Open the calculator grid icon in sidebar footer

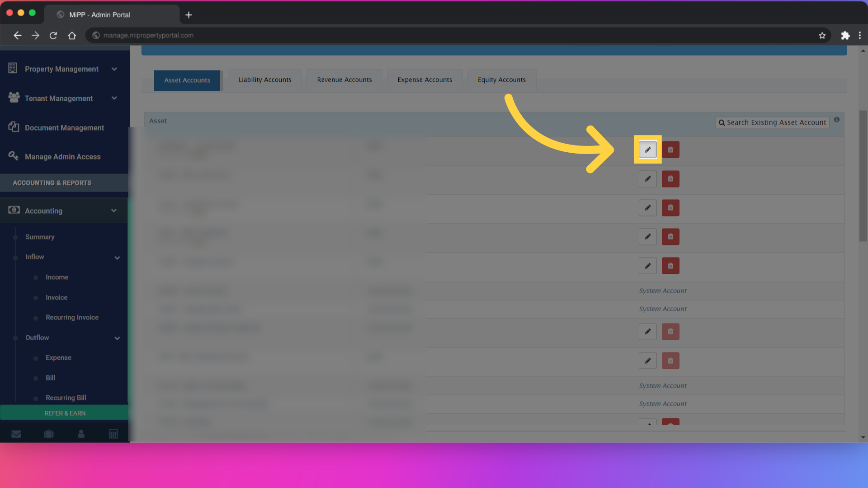(x=113, y=434)
